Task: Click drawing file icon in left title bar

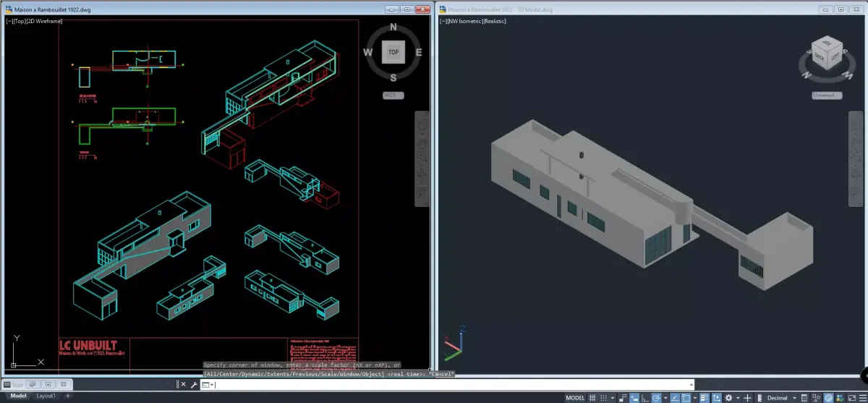Action: pyautogui.click(x=8, y=9)
